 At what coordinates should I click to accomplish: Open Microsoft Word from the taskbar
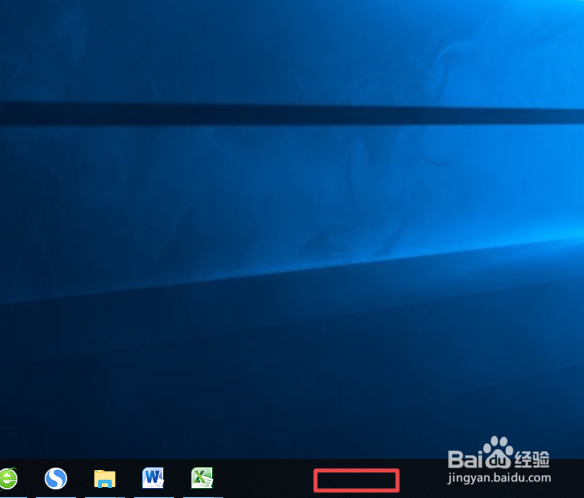pos(153,478)
